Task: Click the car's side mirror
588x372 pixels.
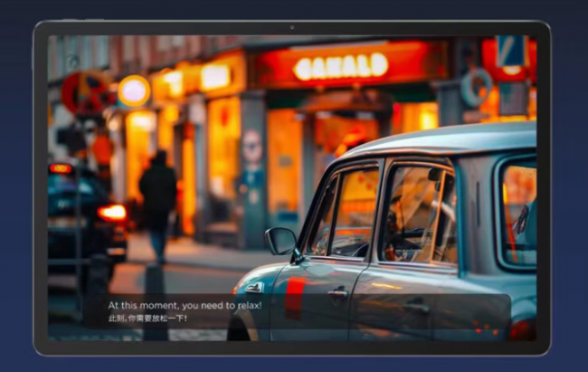Action: click(280, 241)
